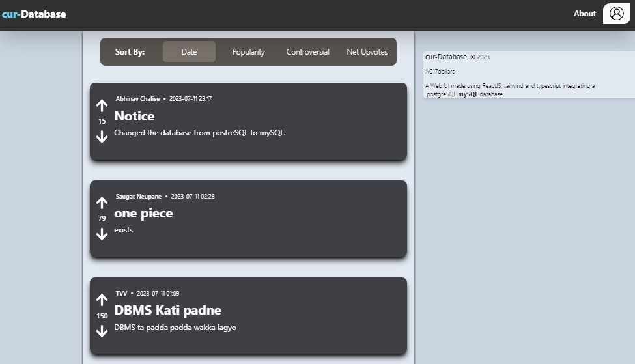Click the cur-Database logo
This screenshot has width=635, height=364.
34,14
